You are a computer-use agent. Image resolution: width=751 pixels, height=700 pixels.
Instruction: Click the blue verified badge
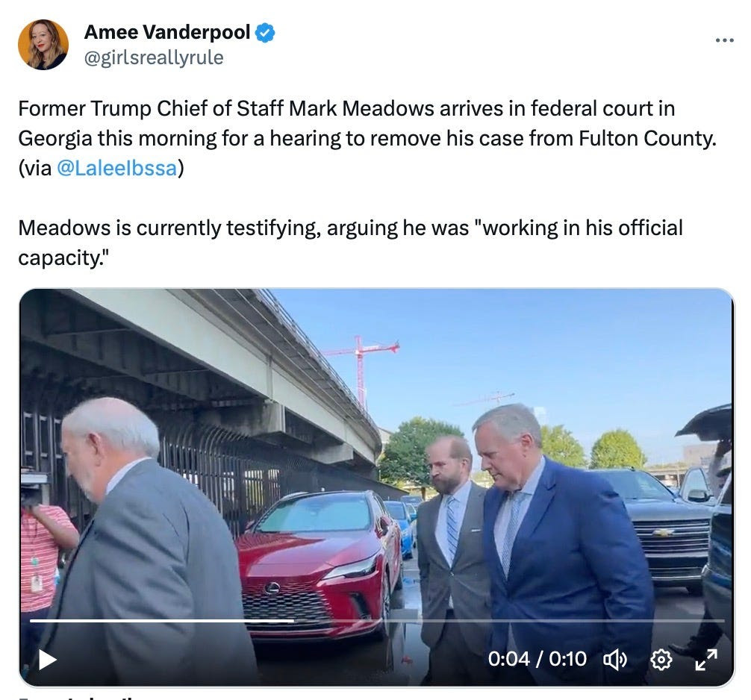[x=265, y=33]
